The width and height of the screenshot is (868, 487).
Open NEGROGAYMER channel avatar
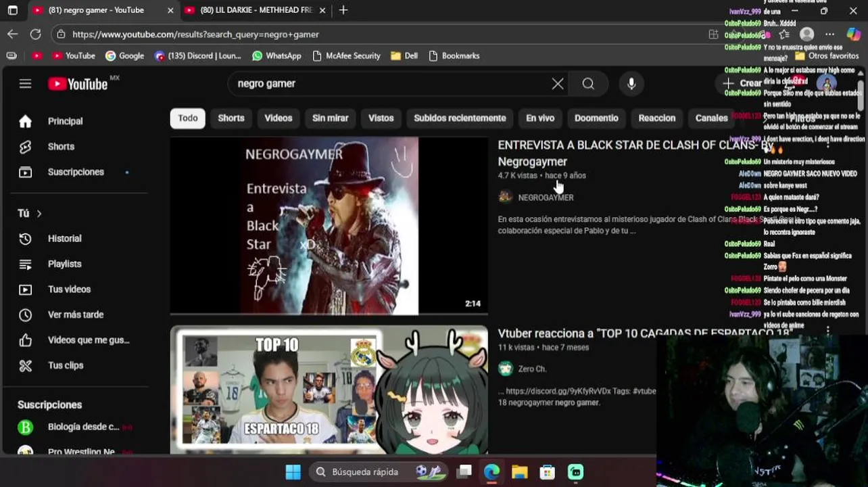point(505,197)
